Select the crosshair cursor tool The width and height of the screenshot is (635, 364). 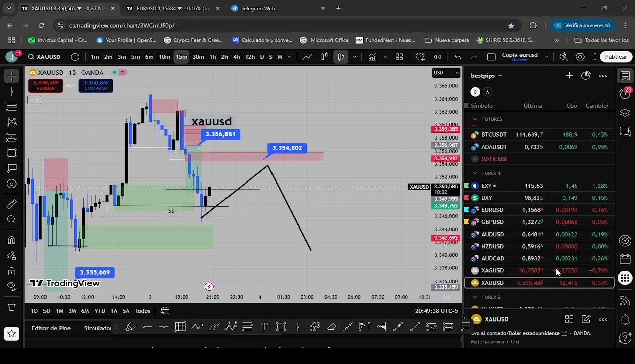(x=12, y=76)
